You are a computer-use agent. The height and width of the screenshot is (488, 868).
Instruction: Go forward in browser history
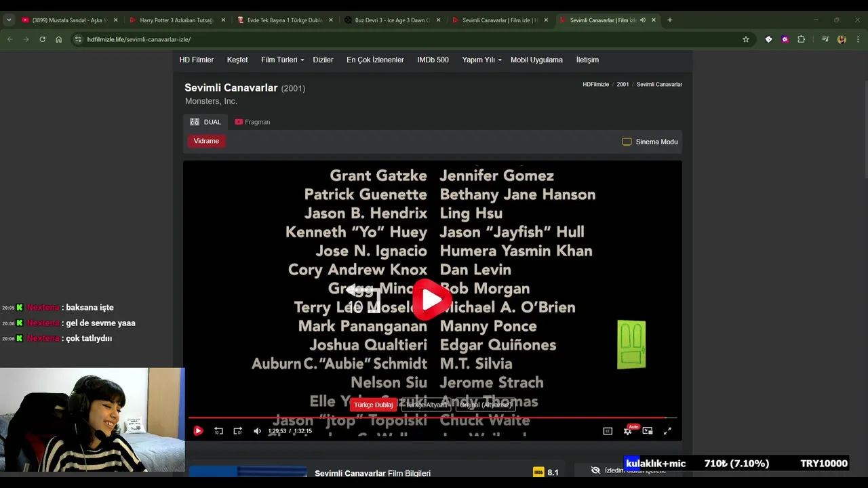pyautogui.click(x=26, y=39)
